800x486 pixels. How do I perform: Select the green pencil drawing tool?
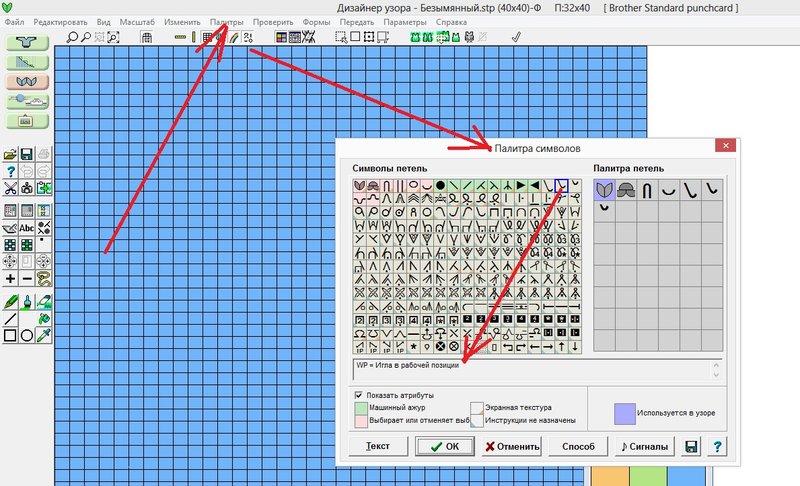point(10,302)
